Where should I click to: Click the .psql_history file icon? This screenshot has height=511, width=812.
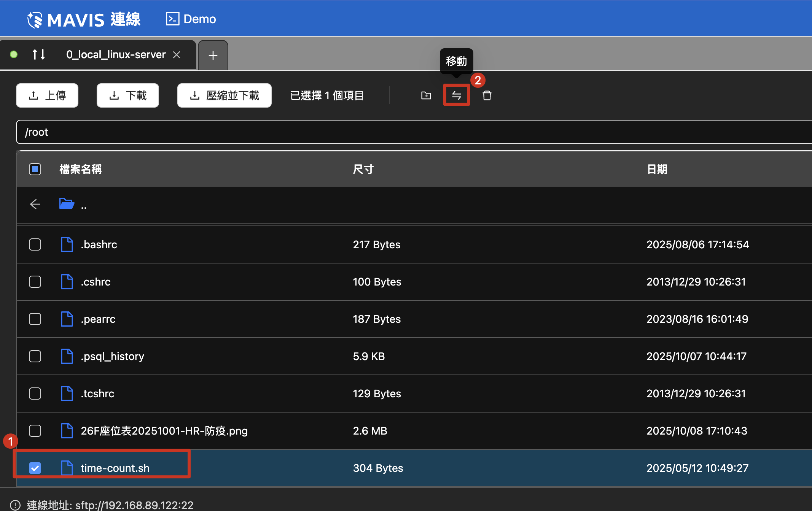tap(67, 356)
